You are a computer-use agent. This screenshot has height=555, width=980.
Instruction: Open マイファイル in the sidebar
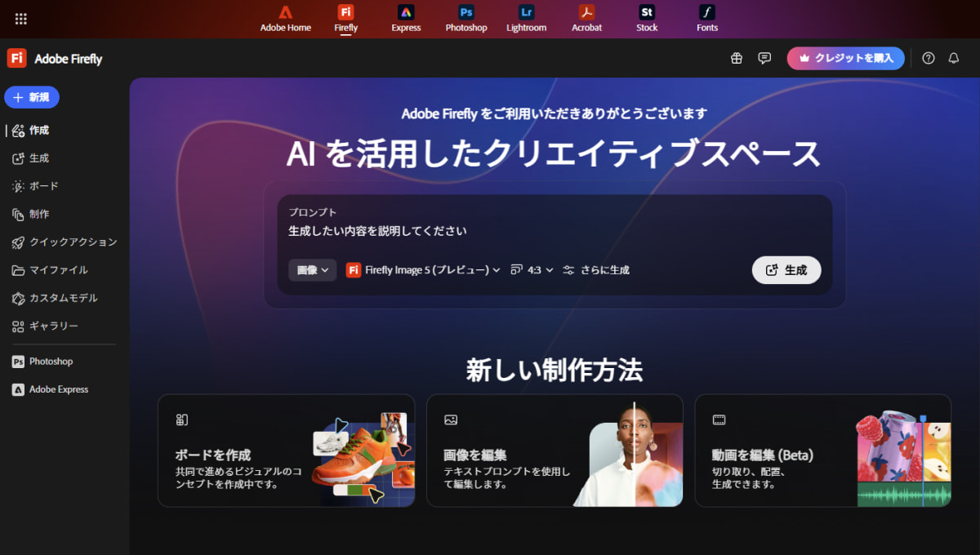coord(47,269)
